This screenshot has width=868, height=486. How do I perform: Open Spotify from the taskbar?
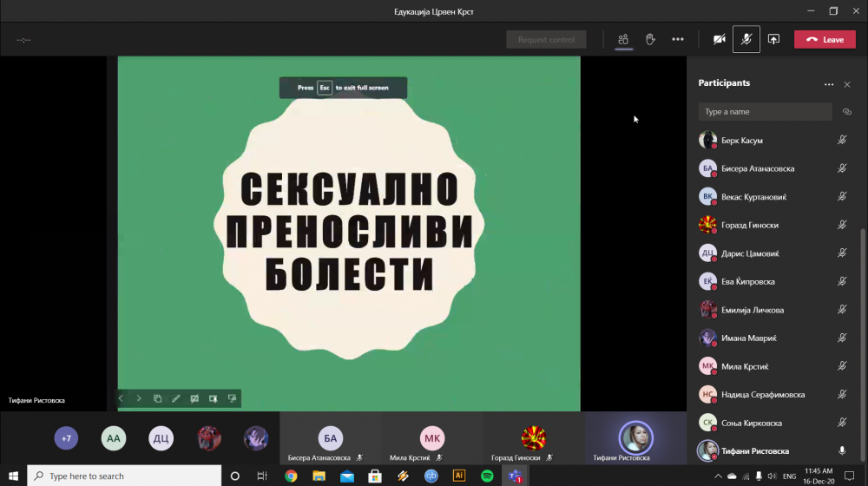(487, 476)
